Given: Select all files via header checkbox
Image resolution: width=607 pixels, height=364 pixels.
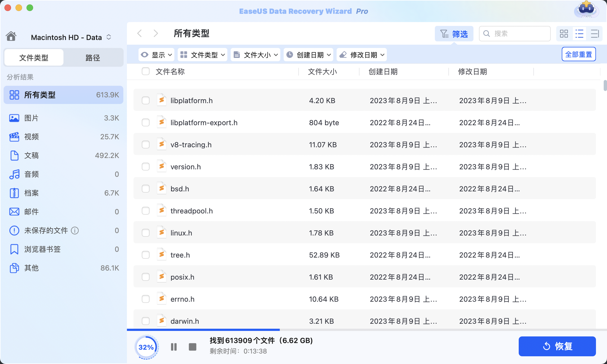Looking at the screenshot, I should pos(146,71).
